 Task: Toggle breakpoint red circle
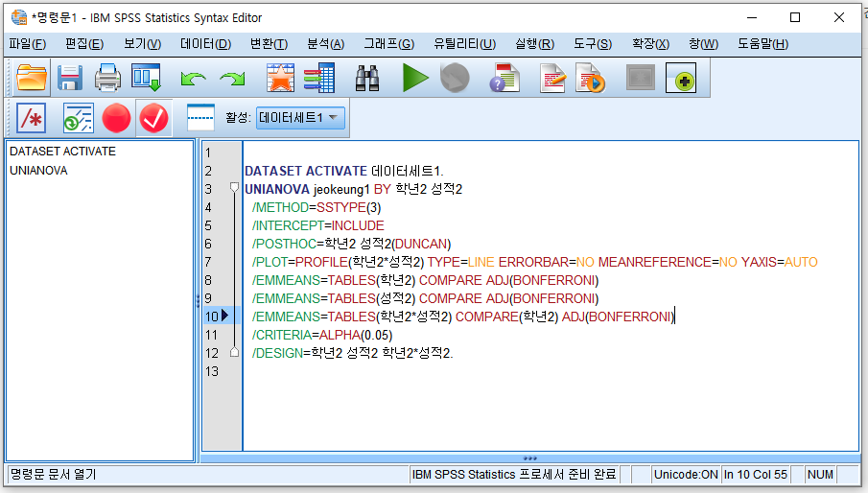(116, 118)
